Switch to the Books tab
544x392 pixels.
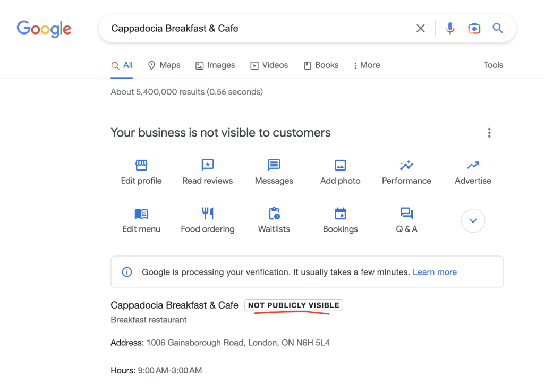321,65
